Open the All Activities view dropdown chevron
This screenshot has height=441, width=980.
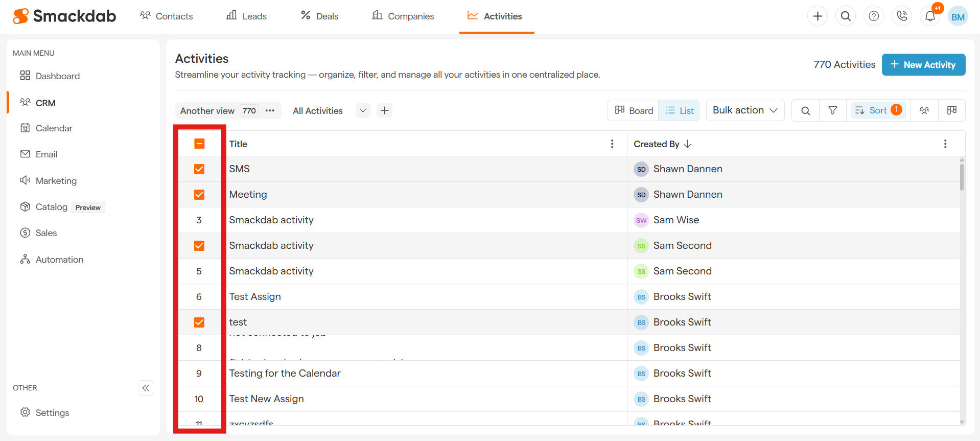(363, 110)
